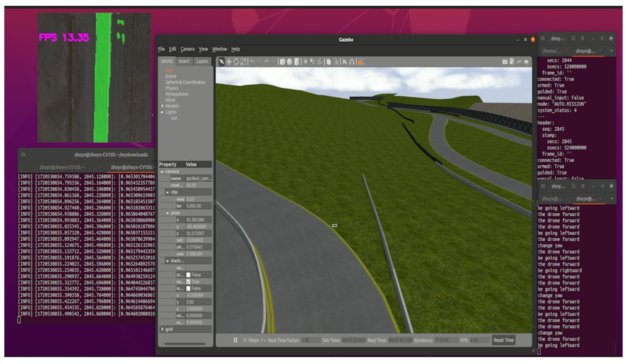The image size is (628, 364).
Task: Take a screenshot with camera icon
Action: tap(505, 62)
